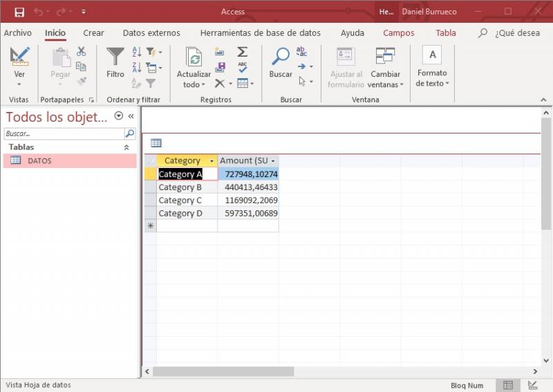Image resolution: width=553 pixels, height=392 pixels.
Task: Open Portapapeles dialog launcher
Action: (91, 100)
